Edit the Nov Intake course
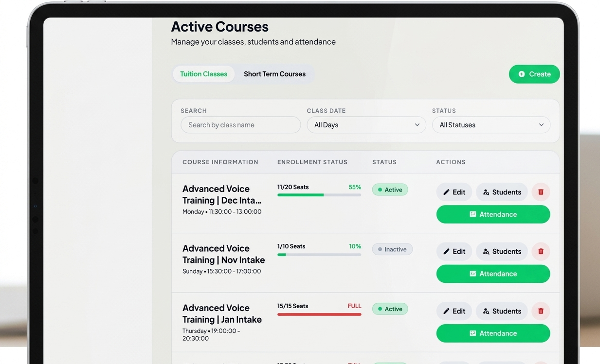The height and width of the screenshot is (364, 600). pyautogui.click(x=454, y=251)
